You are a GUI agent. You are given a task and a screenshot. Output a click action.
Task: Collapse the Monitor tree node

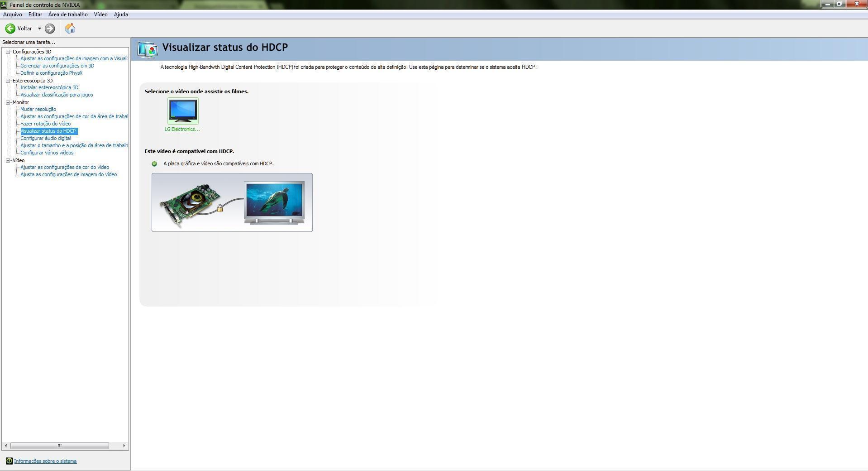(x=8, y=102)
